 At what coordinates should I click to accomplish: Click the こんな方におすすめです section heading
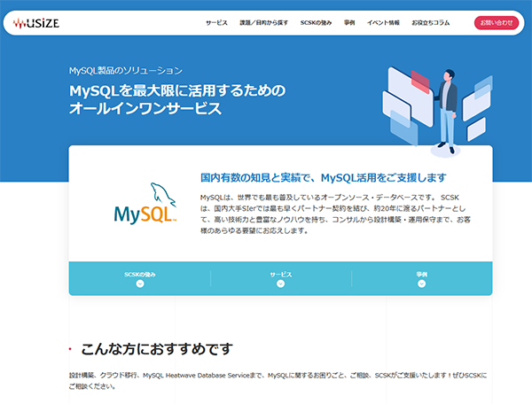[157, 349]
